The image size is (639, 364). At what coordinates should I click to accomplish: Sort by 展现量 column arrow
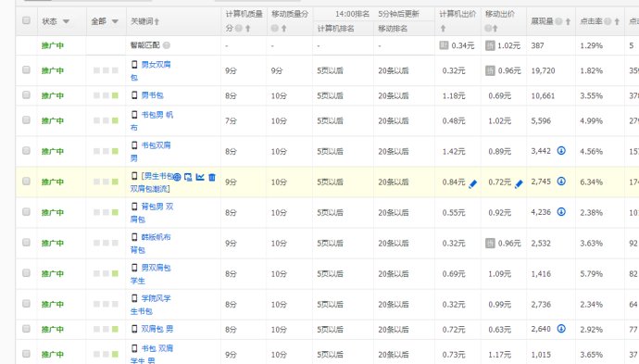568,21
